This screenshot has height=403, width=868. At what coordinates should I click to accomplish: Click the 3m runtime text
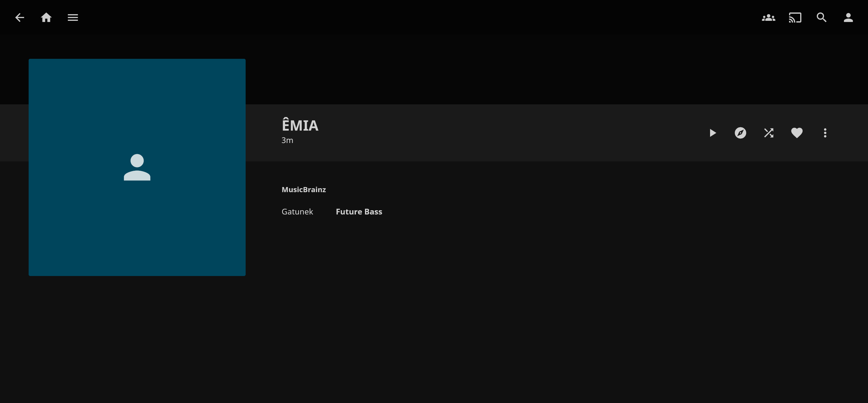pos(287,140)
